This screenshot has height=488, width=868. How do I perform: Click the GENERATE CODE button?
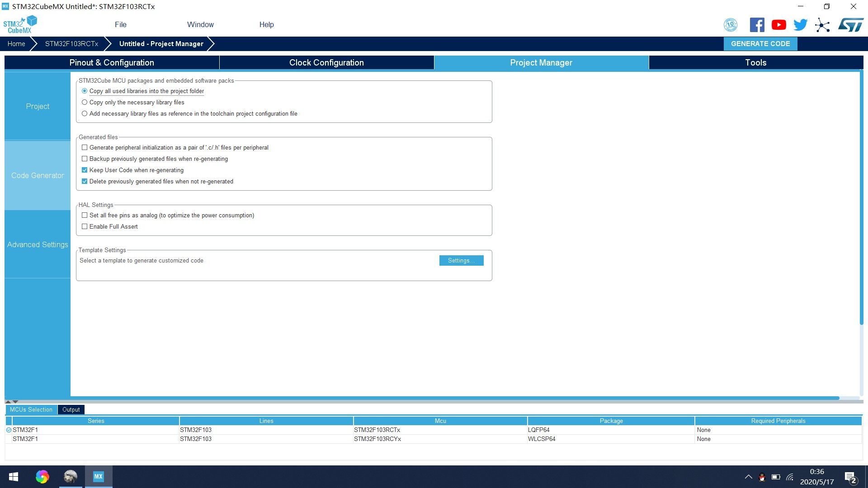tap(760, 44)
